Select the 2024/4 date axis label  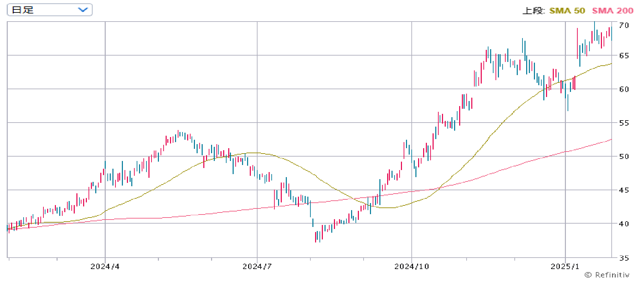pyautogui.click(x=105, y=267)
